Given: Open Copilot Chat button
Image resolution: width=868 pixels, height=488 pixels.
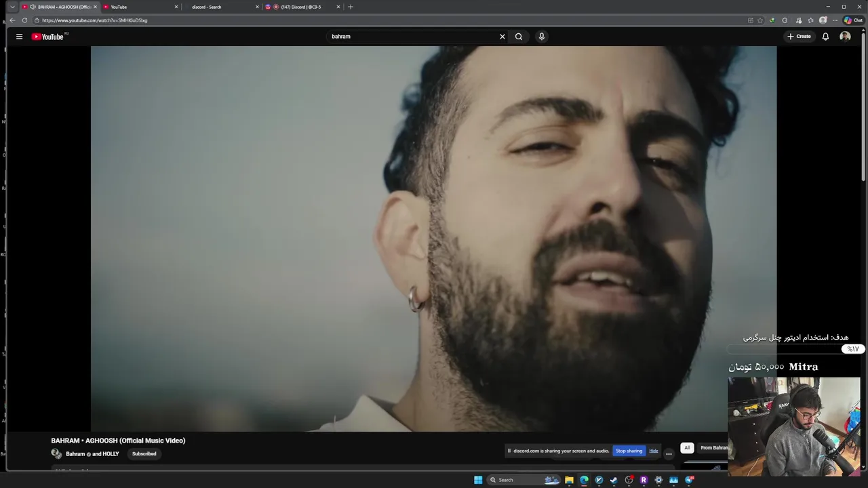Looking at the screenshot, I should pyautogui.click(x=853, y=20).
